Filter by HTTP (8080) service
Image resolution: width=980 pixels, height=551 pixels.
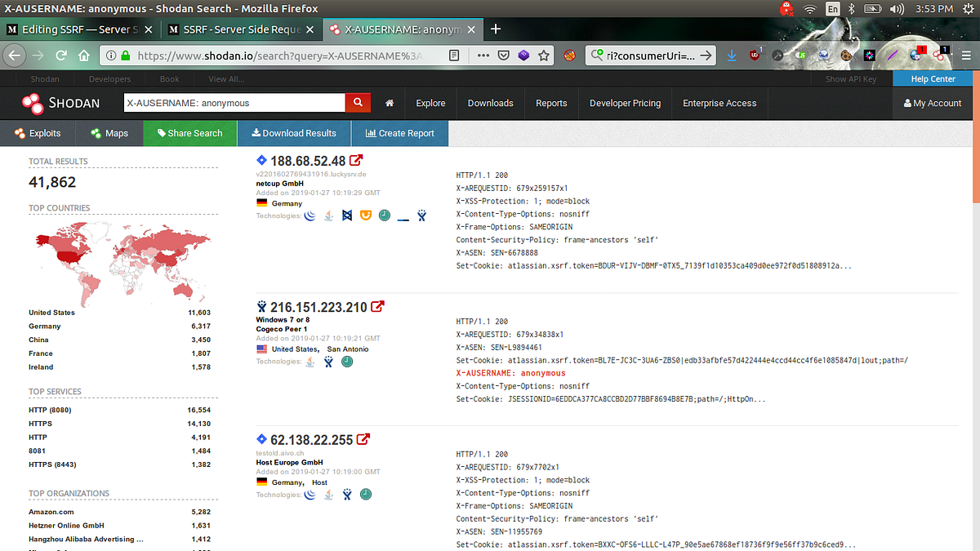[x=51, y=410]
